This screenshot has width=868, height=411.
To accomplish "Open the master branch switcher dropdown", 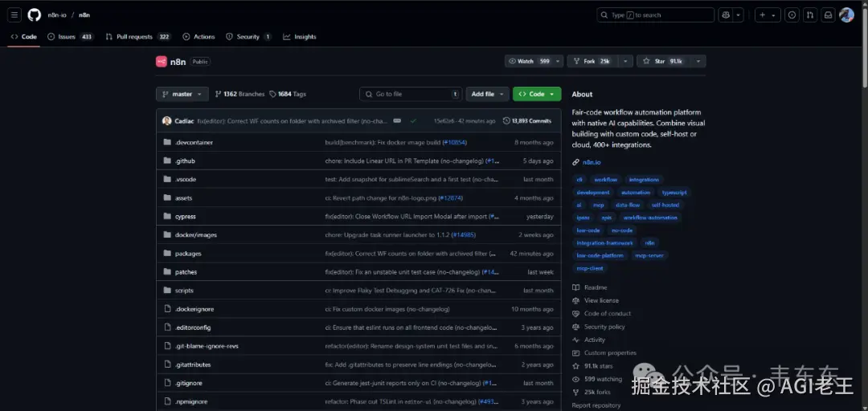I will pos(182,94).
